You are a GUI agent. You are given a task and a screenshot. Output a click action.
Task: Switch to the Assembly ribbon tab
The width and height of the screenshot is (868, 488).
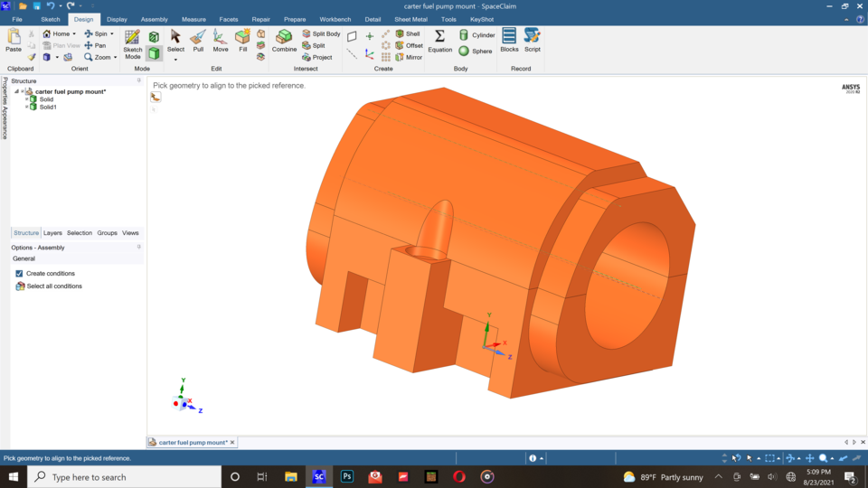pyautogui.click(x=154, y=19)
